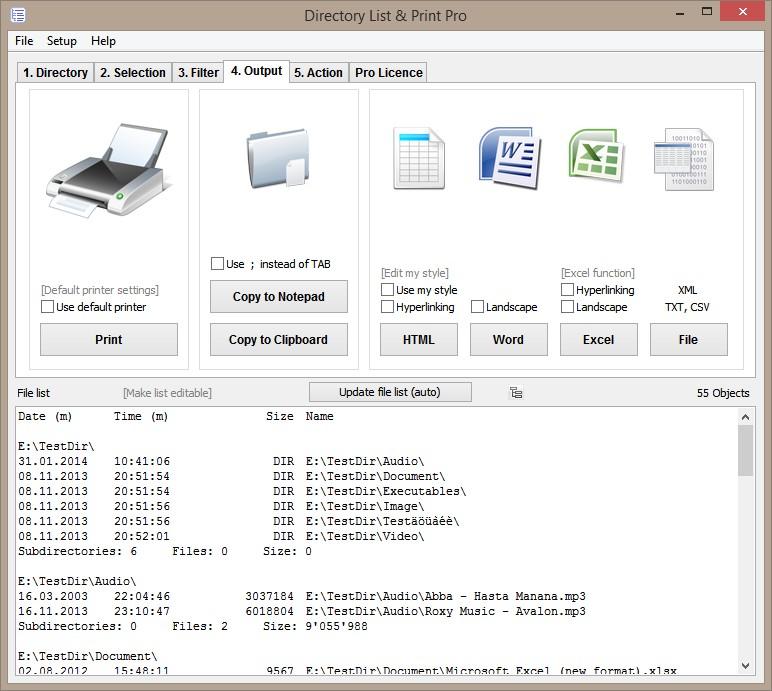Open the File menu

point(24,41)
